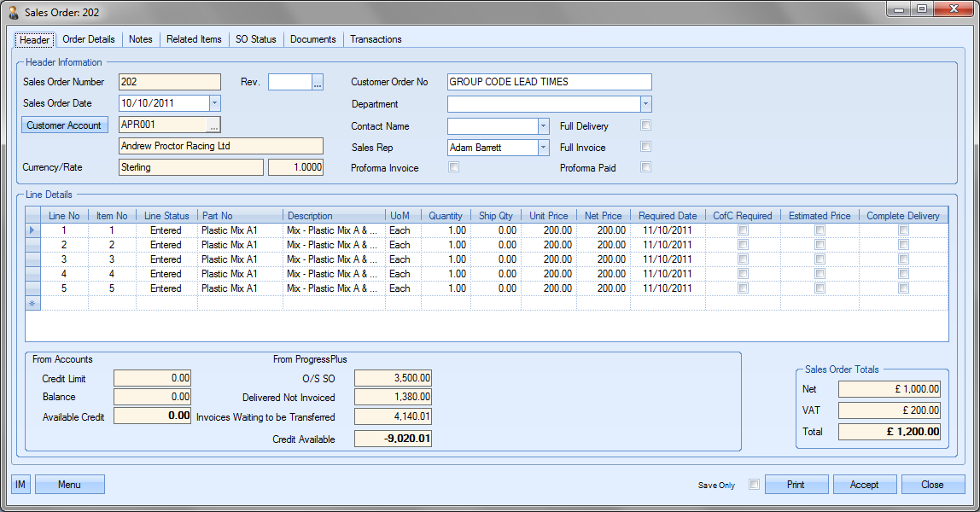Open the Sales Order Date dropdown
The height and width of the screenshot is (512, 980).
[x=214, y=103]
